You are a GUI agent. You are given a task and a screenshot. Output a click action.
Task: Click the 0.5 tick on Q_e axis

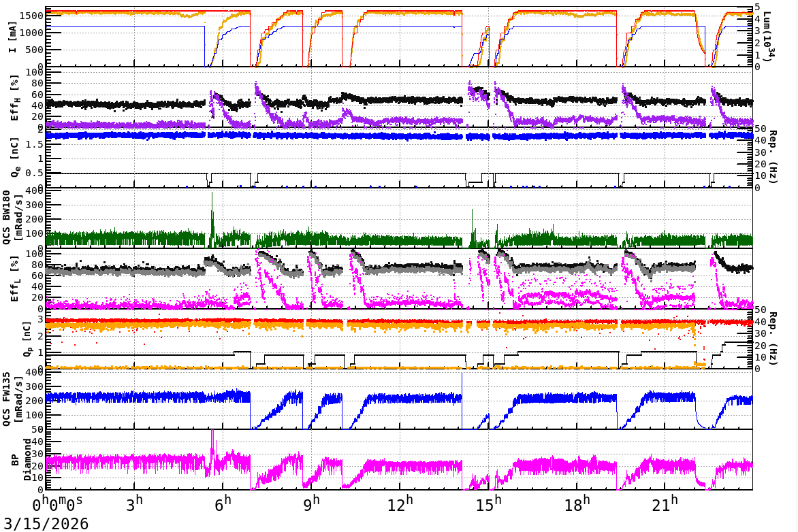[35, 173]
